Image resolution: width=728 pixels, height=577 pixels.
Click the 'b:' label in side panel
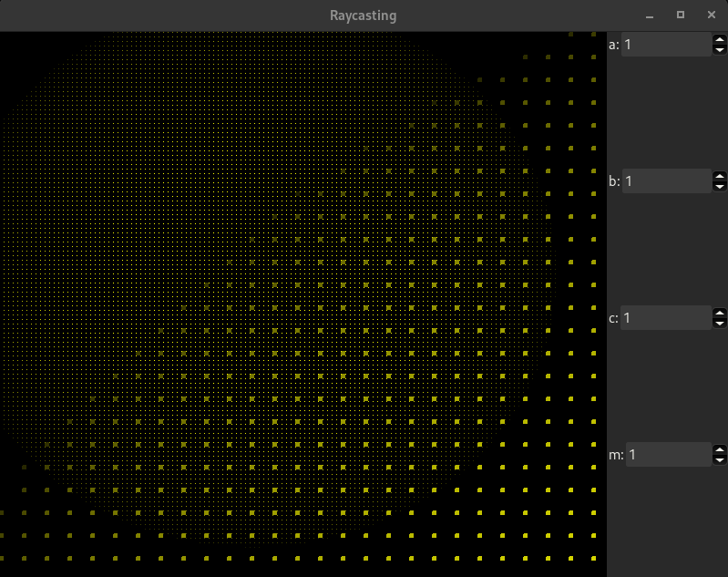tap(614, 181)
